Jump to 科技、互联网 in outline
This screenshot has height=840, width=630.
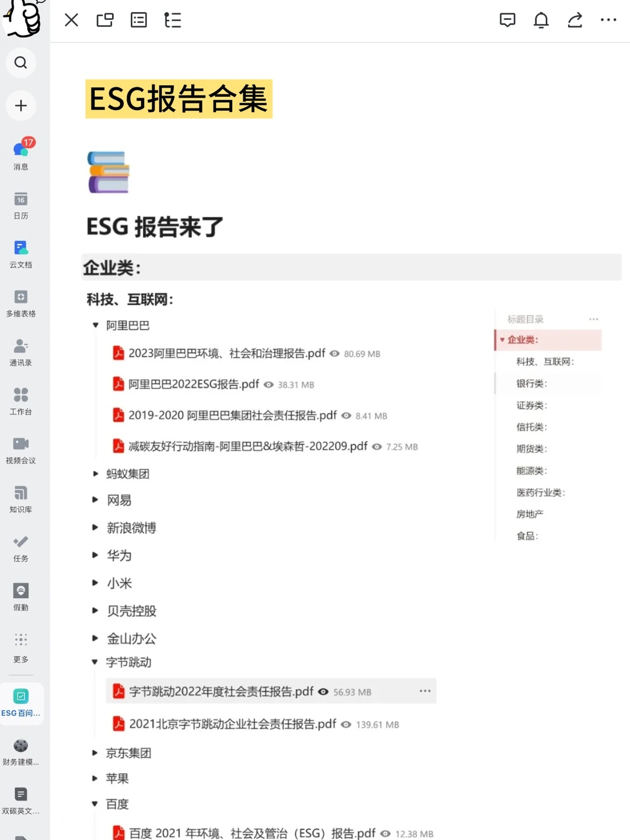[x=545, y=362]
